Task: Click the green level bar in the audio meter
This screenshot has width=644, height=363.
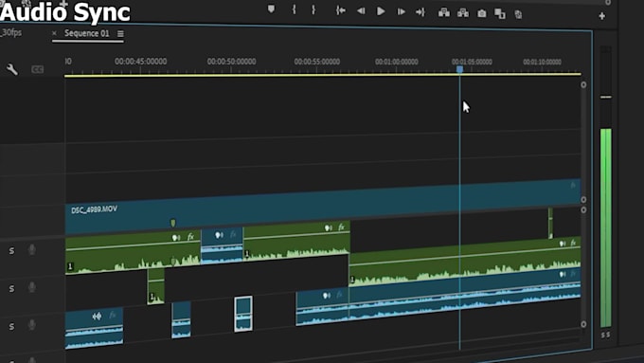Action: pos(606,228)
